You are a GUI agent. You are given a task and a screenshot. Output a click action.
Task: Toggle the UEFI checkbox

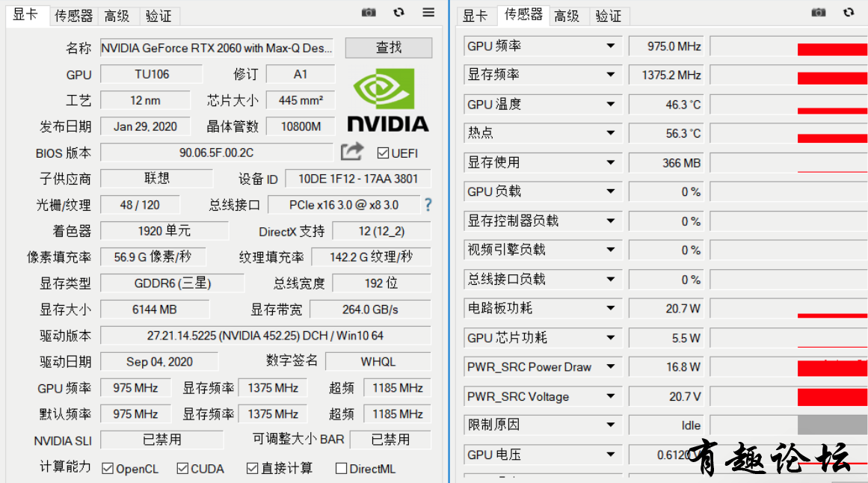pos(383,153)
